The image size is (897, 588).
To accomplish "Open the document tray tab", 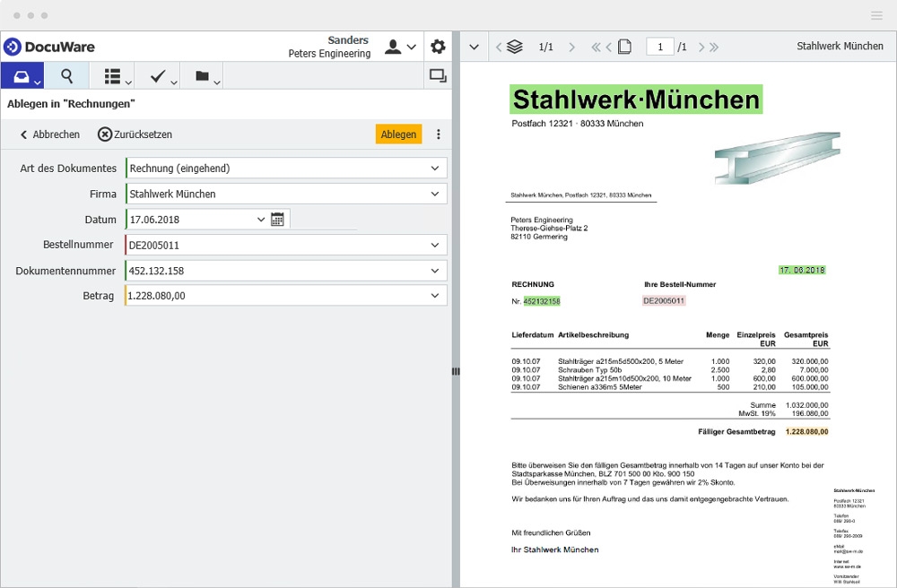I will tap(22, 76).
